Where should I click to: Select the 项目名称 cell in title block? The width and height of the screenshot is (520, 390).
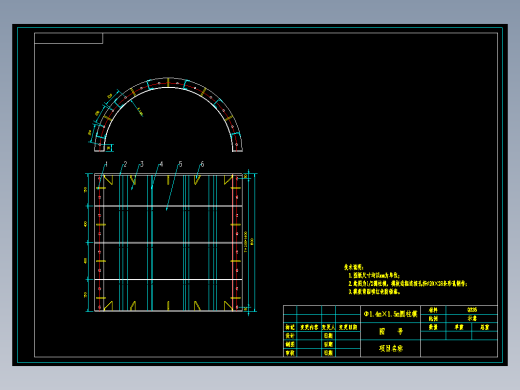[x=390, y=349]
